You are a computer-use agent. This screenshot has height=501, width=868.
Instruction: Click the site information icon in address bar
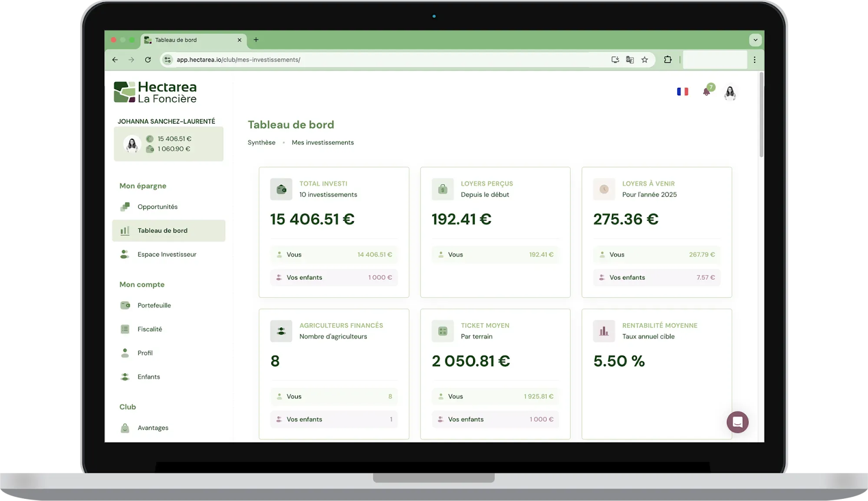[168, 60]
